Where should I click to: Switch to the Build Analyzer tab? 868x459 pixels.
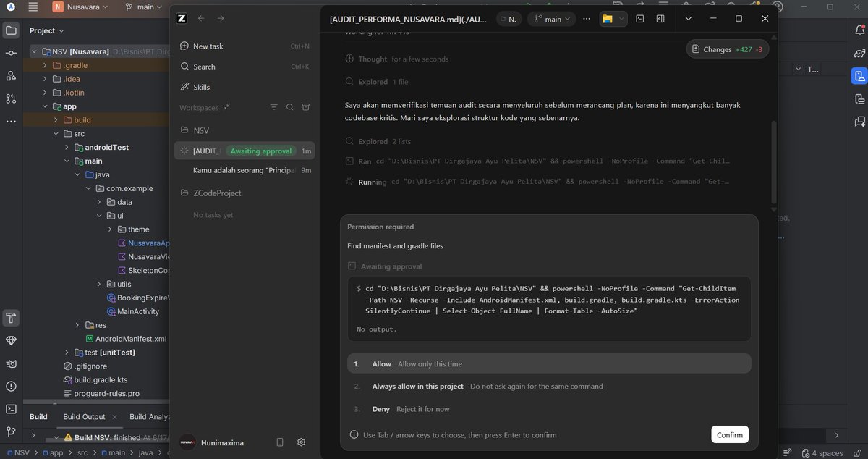[149, 416]
